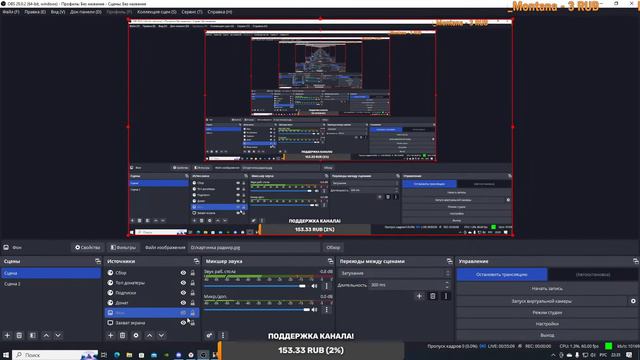The image size is (640, 360).
Task: Move scene down with arrow icon
Action: [58, 335]
